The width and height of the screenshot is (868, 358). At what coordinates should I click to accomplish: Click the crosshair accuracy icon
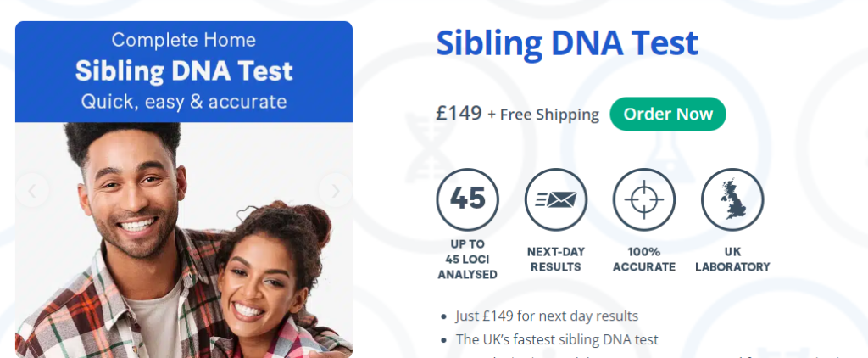[643, 200]
